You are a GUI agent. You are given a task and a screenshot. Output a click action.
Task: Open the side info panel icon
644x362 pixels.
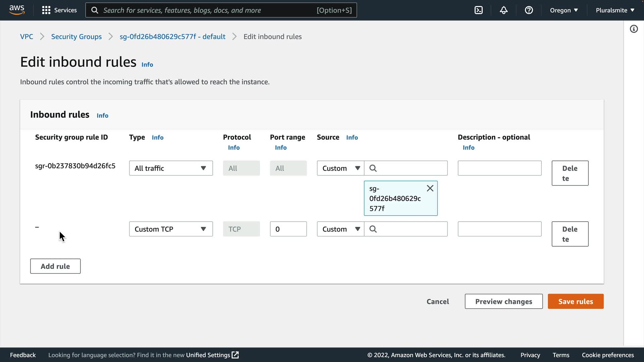634,29
